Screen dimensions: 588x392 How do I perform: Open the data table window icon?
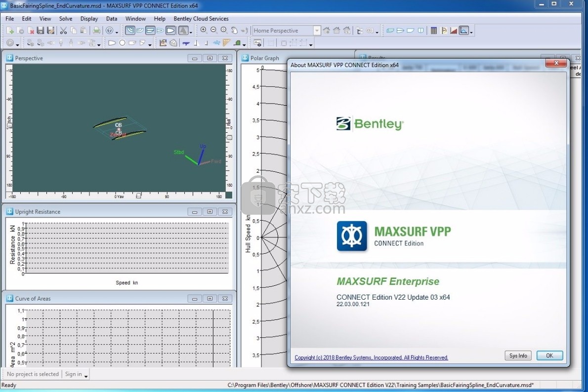[433, 31]
